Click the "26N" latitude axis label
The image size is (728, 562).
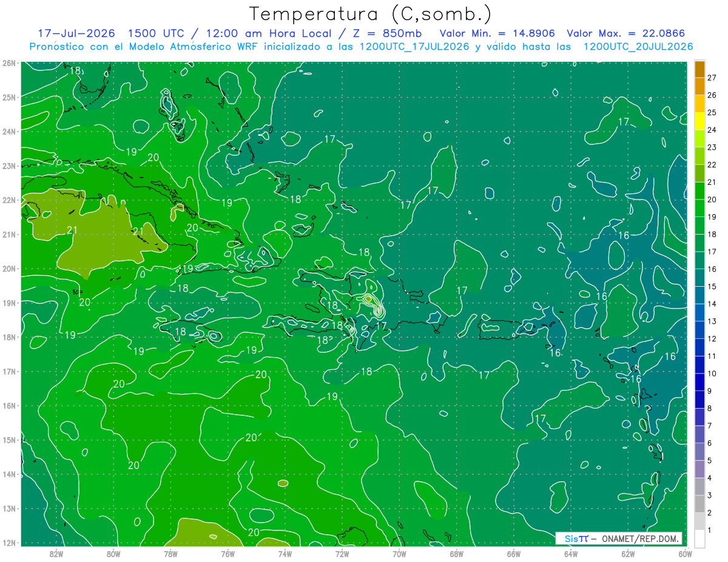(8, 63)
